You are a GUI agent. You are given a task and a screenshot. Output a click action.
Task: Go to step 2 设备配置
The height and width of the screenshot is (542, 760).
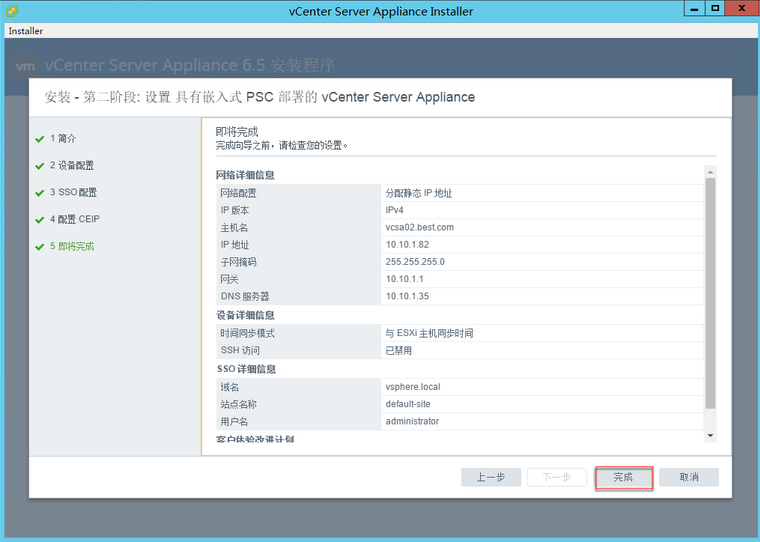click(x=72, y=166)
